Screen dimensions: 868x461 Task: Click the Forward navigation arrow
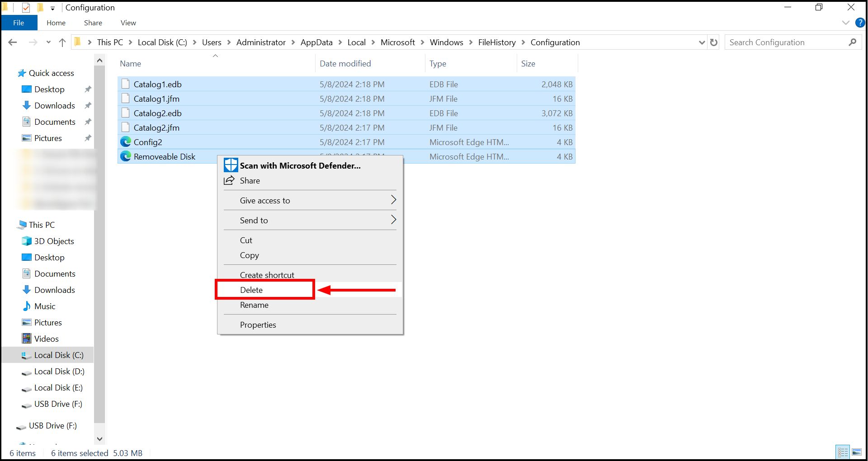(33, 42)
